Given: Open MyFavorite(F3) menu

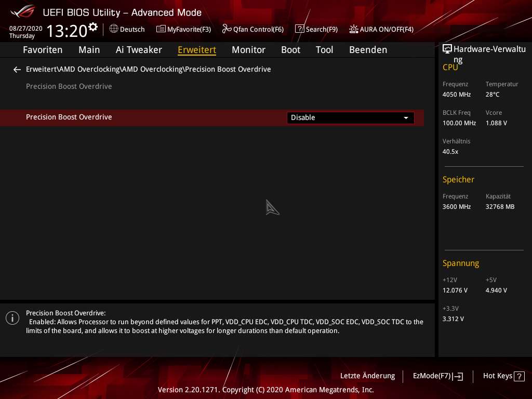Looking at the screenshot, I should [x=183, y=29].
